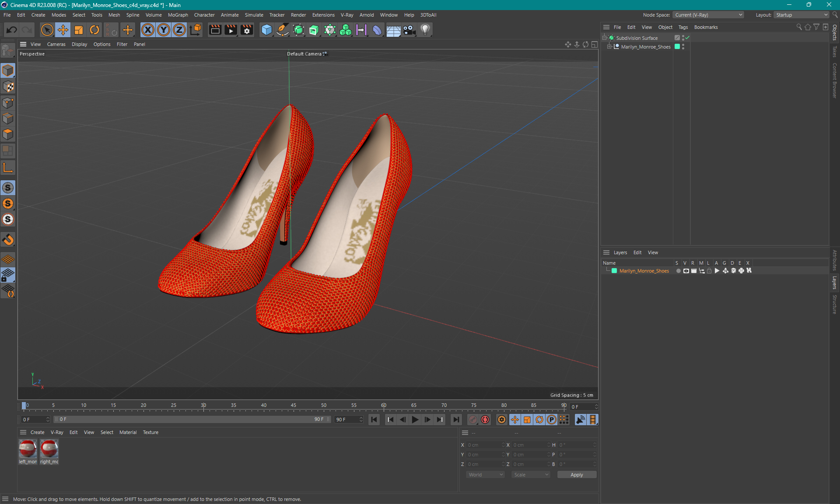Open the Simulate menu
This screenshot has width=840, height=504.
click(x=254, y=14)
